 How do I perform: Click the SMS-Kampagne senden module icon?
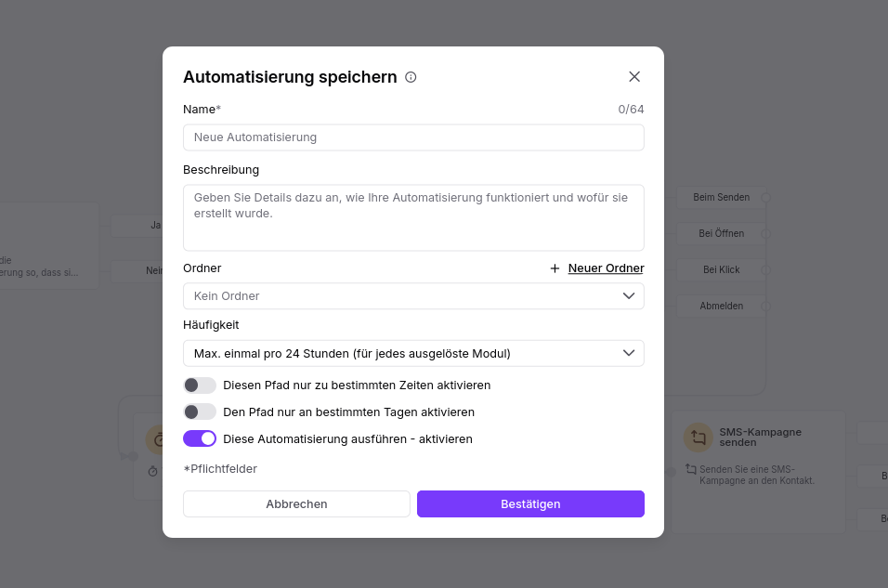[x=699, y=438]
